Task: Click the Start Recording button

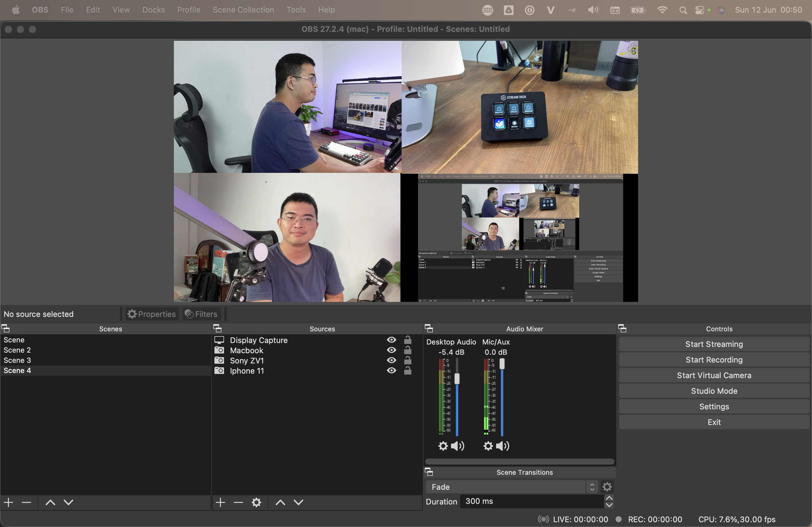Action: (x=714, y=359)
